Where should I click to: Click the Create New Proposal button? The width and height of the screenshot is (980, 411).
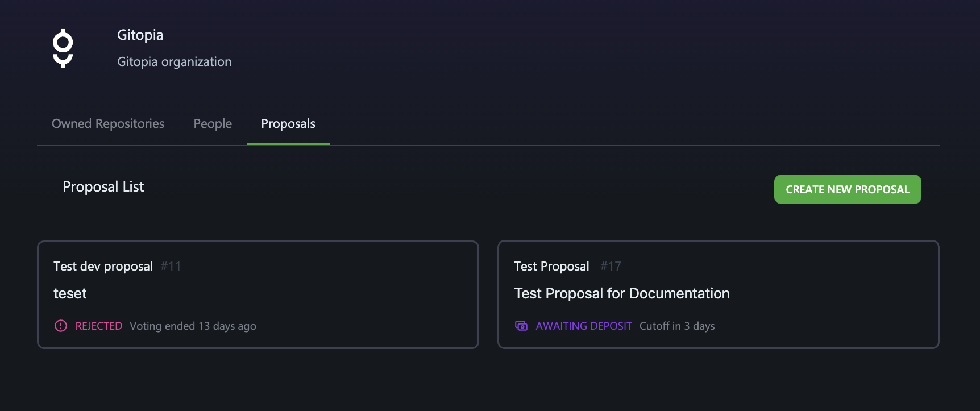pyautogui.click(x=848, y=189)
